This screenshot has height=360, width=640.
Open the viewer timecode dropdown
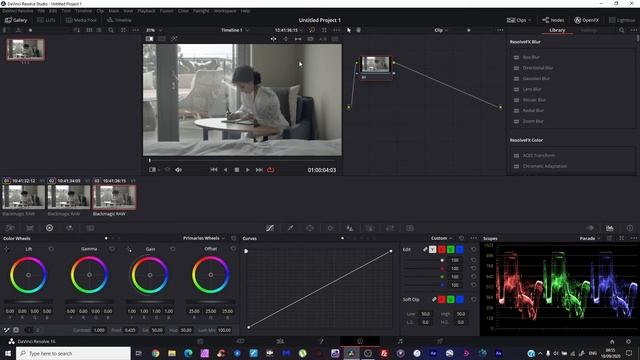click(289, 30)
